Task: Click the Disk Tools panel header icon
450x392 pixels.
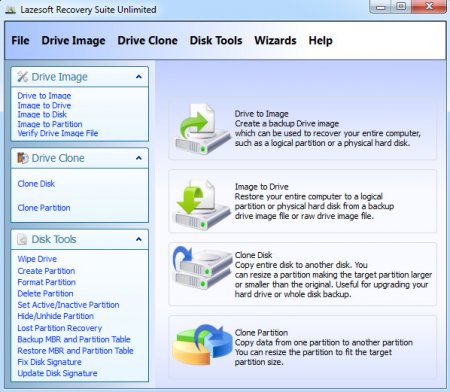Action: pyautogui.click(x=22, y=239)
